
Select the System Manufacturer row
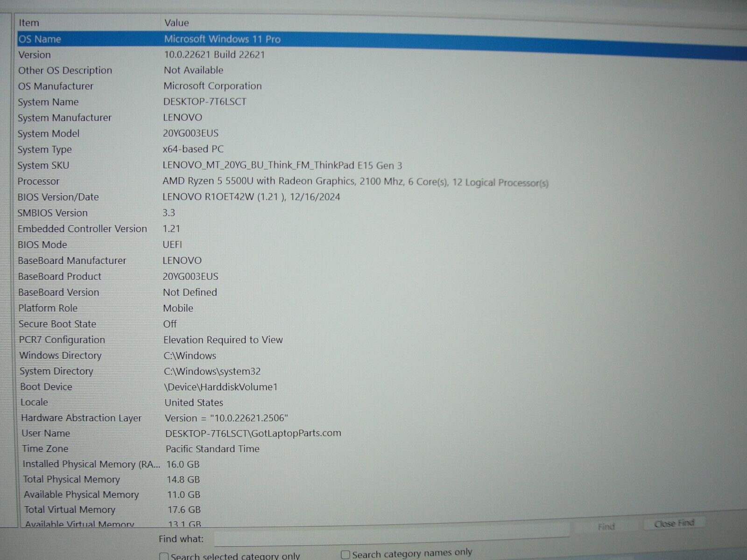pyautogui.click(x=381, y=118)
